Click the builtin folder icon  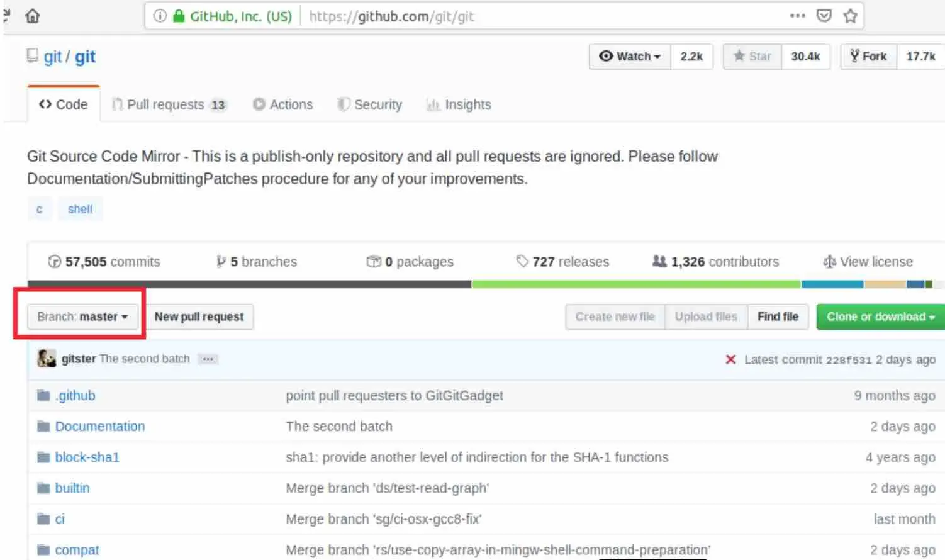pos(43,488)
